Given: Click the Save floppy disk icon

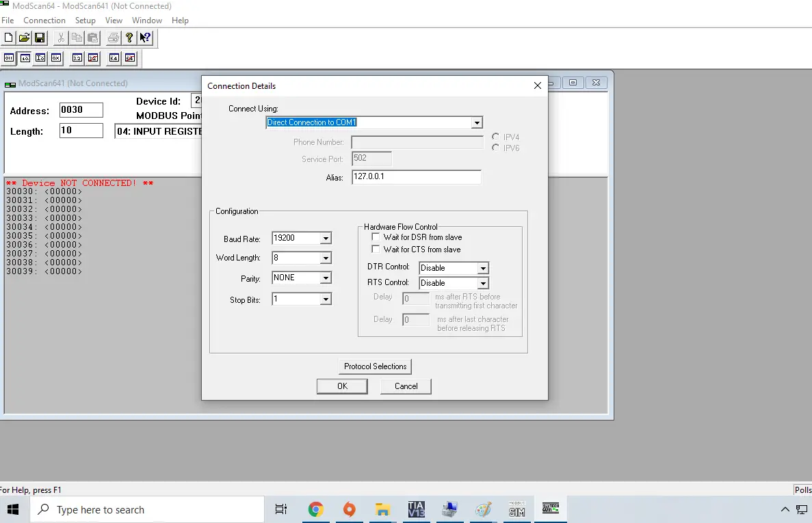Looking at the screenshot, I should coord(40,38).
